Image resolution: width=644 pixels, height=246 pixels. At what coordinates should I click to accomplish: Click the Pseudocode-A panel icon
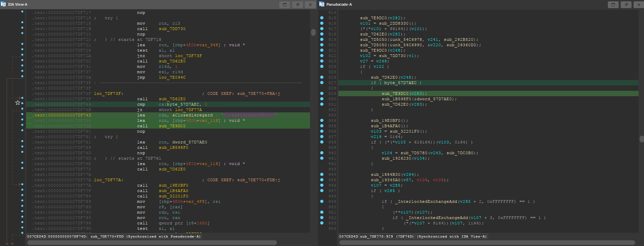322,4
